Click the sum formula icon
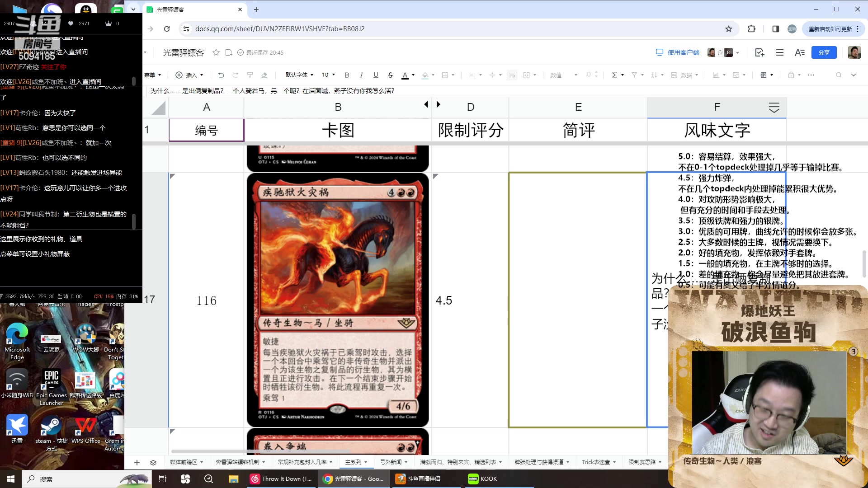 point(615,75)
